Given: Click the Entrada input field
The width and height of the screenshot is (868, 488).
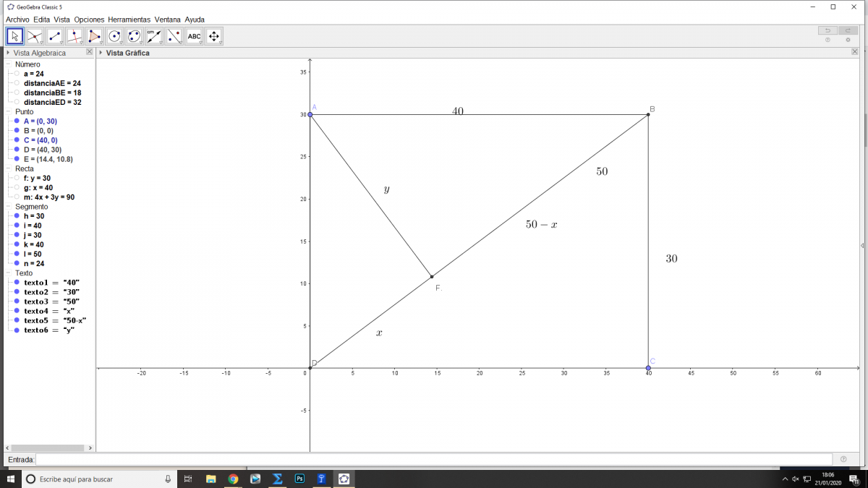Looking at the screenshot, I should pos(434,460).
